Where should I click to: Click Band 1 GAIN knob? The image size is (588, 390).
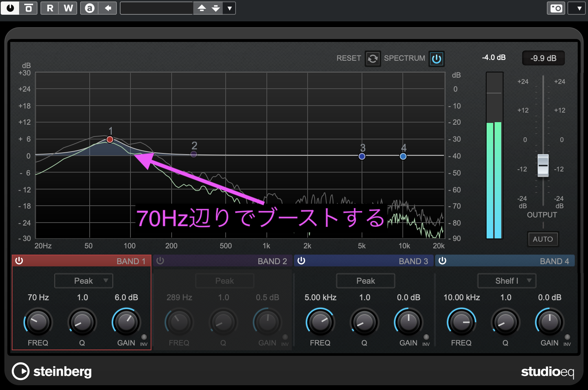click(126, 322)
